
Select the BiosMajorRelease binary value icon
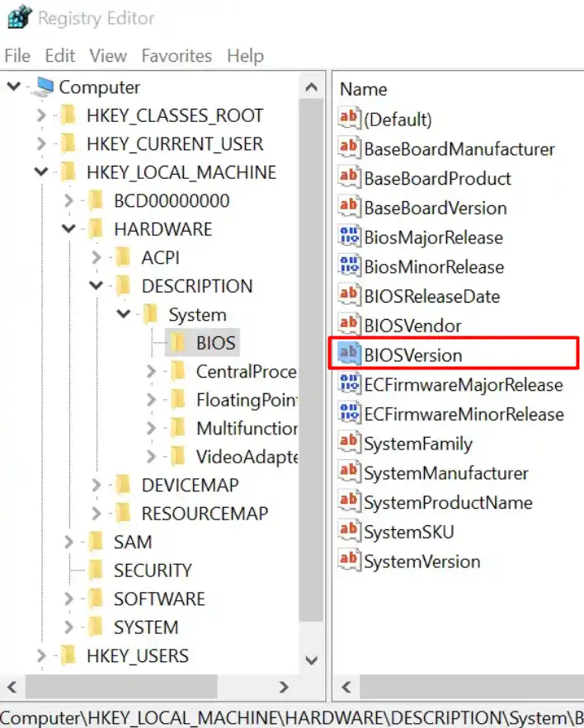coord(350,237)
